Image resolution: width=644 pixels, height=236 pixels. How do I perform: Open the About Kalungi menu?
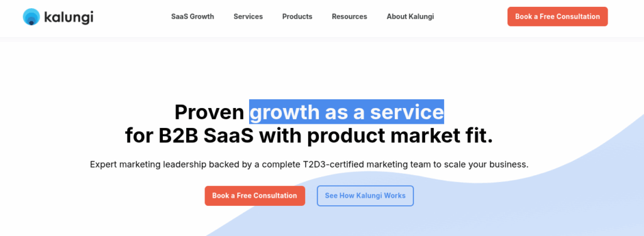[x=410, y=17]
